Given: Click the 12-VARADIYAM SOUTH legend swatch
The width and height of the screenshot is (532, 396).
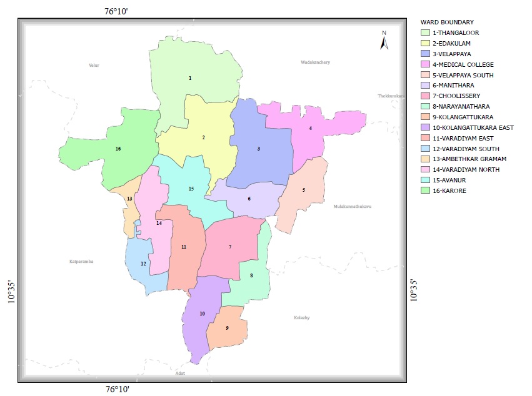Looking at the screenshot, I should point(425,148).
